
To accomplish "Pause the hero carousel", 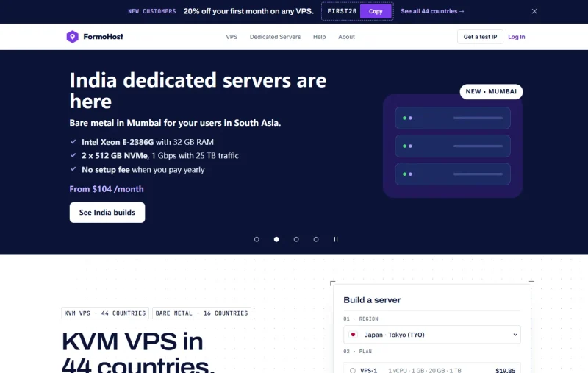I will click(336, 239).
